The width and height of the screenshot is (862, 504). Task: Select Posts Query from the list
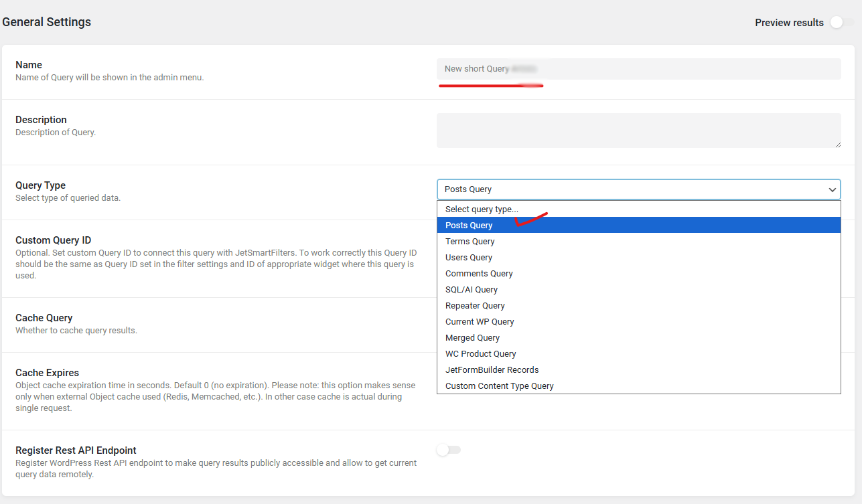point(469,226)
